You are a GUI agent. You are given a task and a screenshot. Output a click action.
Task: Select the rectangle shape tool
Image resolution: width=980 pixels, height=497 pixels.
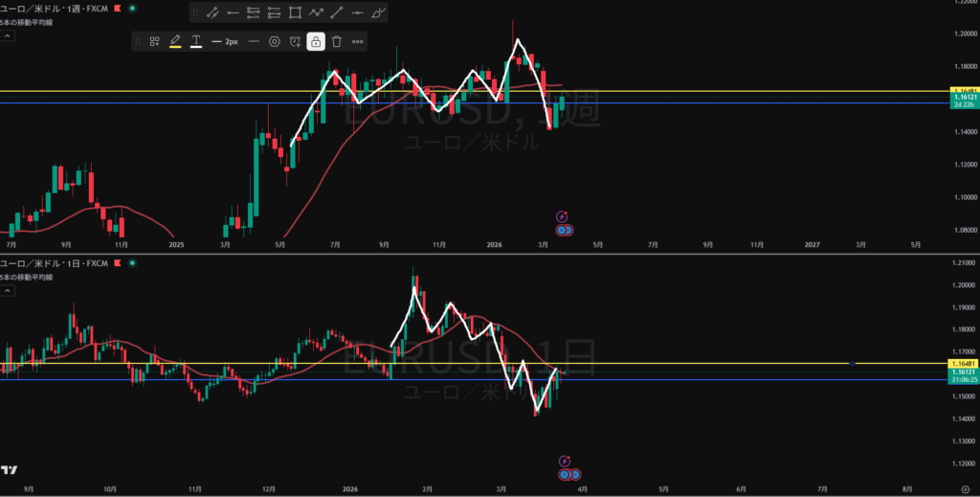click(295, 12)
